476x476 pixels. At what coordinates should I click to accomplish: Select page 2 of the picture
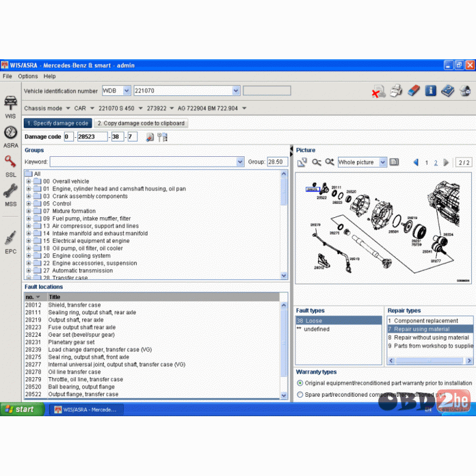tap(436, 163)
